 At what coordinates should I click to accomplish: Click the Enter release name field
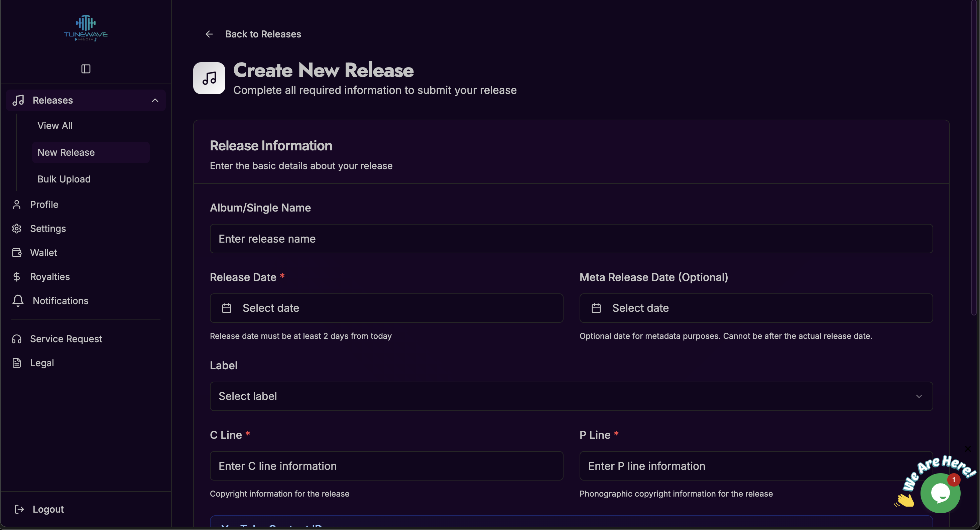571,239
